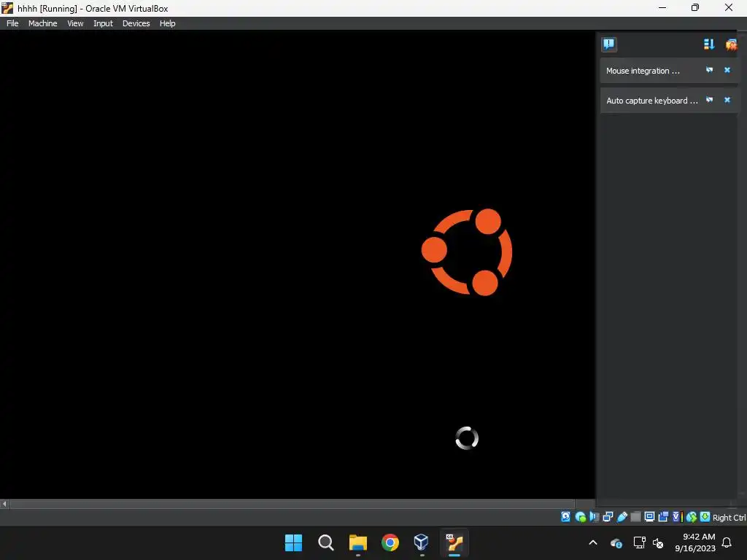Screen dimensions: 747x560
Task: Click the Ubuntu boot logo in VM display
Action: point(467,252)
